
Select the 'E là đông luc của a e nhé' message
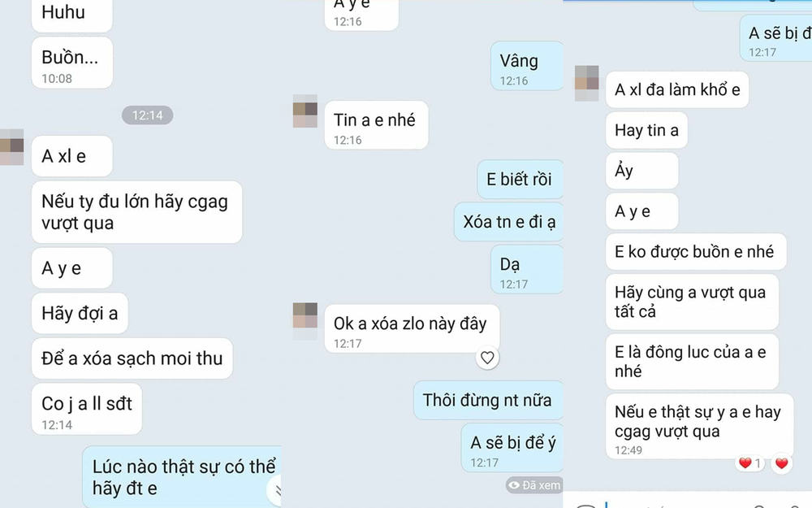click(x=693, y=362)
